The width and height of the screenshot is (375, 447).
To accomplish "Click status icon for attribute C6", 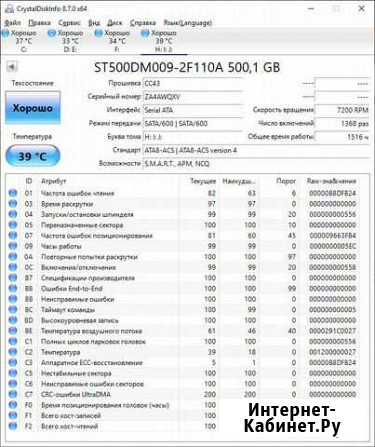I will click(13, 384).
